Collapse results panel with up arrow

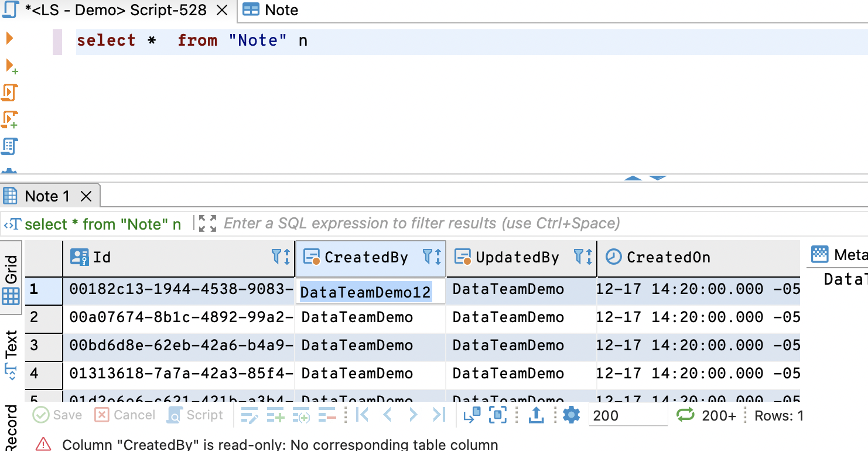tap(633, 177)
